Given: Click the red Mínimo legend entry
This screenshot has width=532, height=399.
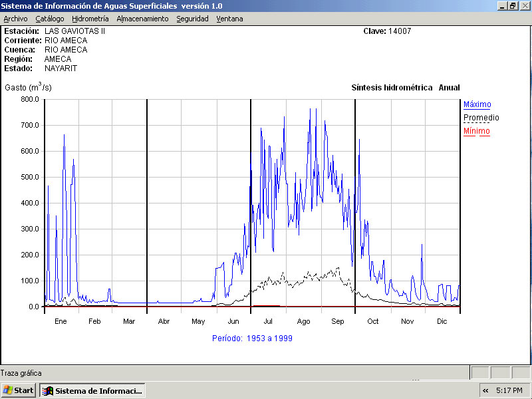Looking at the screenshot, I should pos(476,131).
